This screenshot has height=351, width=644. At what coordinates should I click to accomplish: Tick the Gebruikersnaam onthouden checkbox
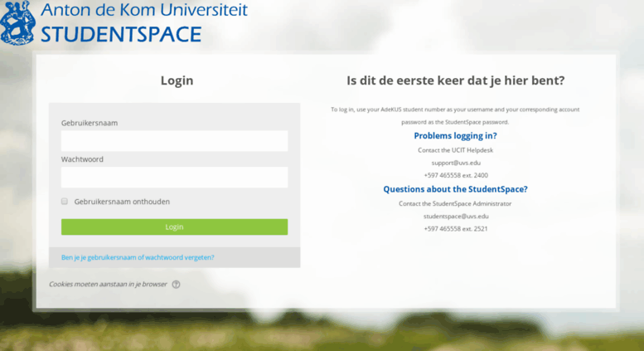[x=65, y=202]
